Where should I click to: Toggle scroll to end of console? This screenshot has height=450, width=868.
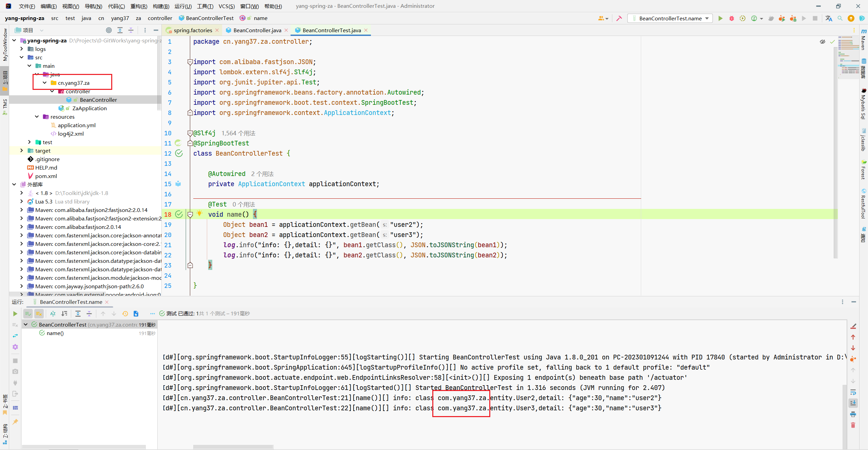[853, 403]
